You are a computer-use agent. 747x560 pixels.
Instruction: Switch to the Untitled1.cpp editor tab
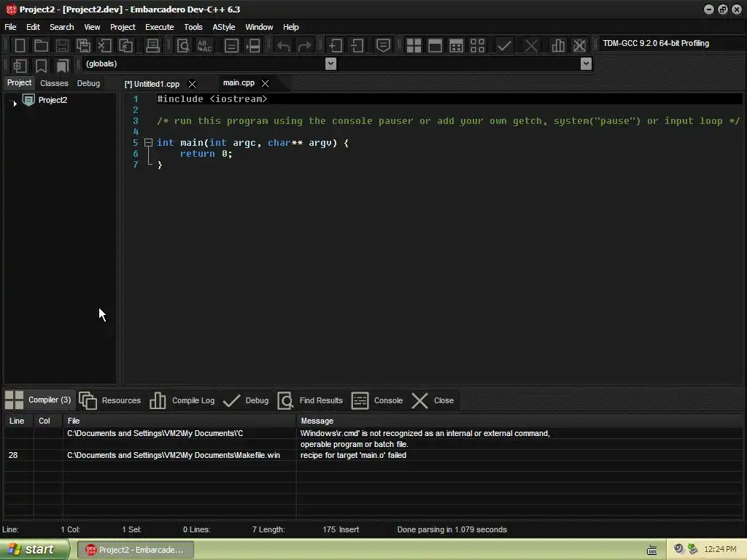(x=152, y=84)
